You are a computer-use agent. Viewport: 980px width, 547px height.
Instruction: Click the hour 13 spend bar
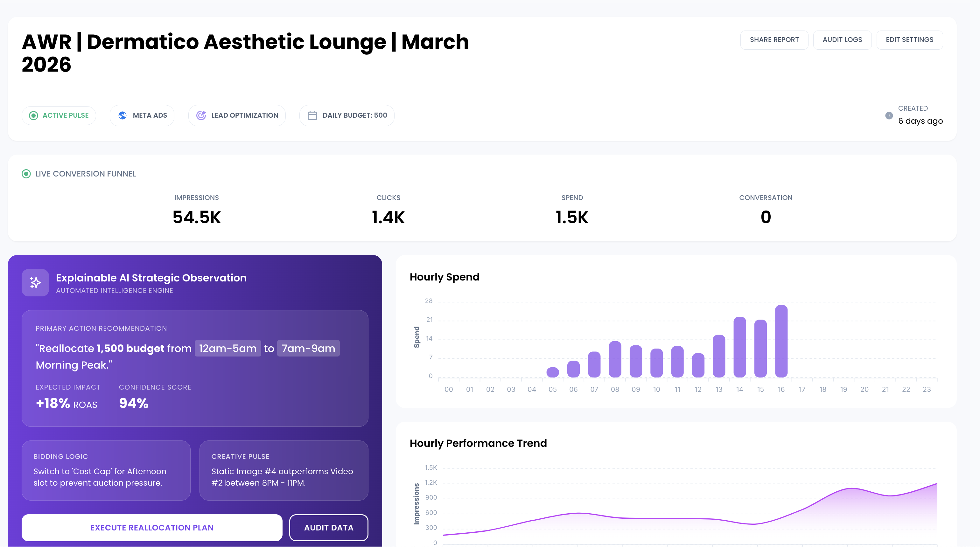tap(719, 356)
